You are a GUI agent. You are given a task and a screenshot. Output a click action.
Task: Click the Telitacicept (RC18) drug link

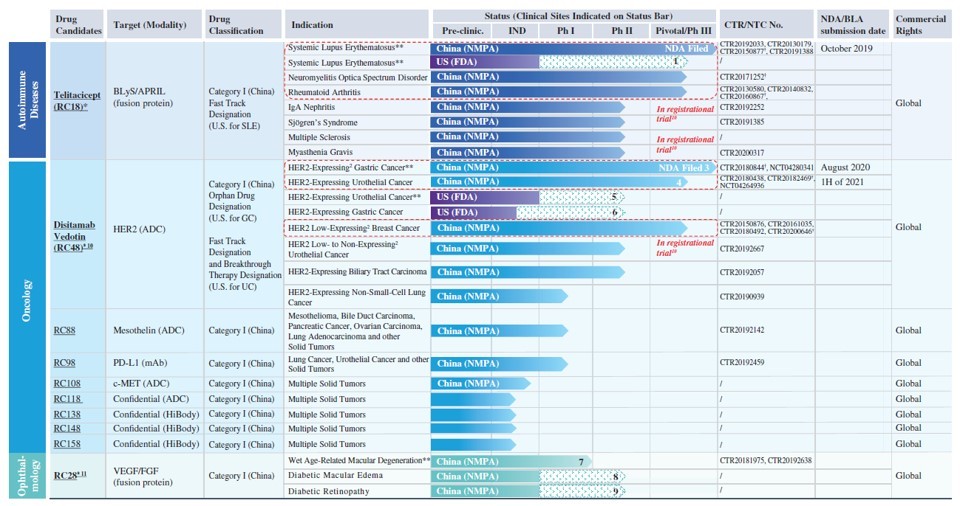(77, 101)
